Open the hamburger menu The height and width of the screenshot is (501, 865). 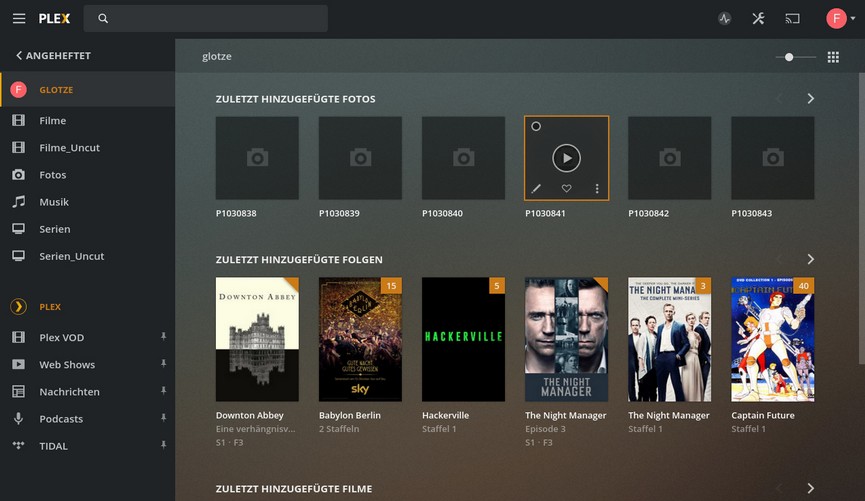(19, 18)
